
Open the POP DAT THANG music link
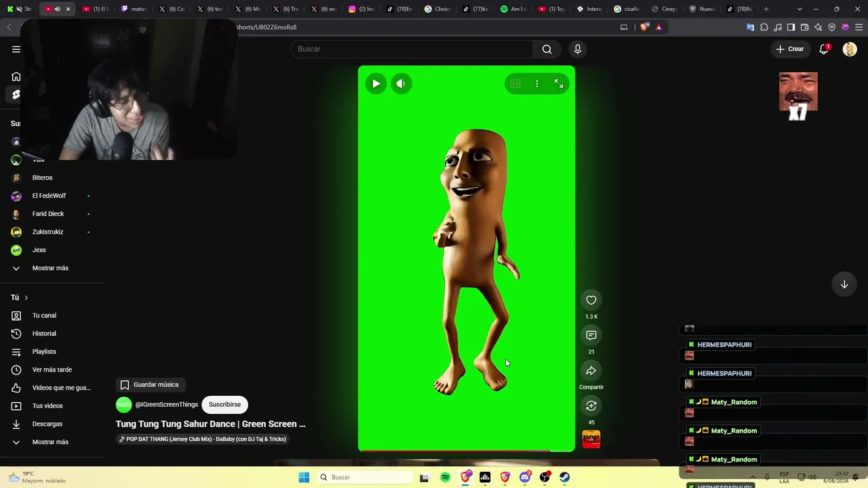(x=203, y=439)
